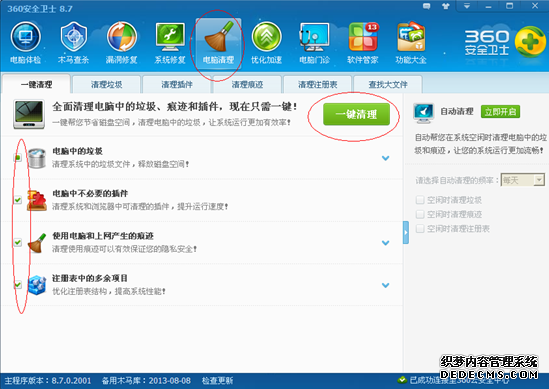This screenshot has width=549, height=389.
Task: Click the 电脑中不必要的插件 heading text
Action: click(x=90, y=194)
